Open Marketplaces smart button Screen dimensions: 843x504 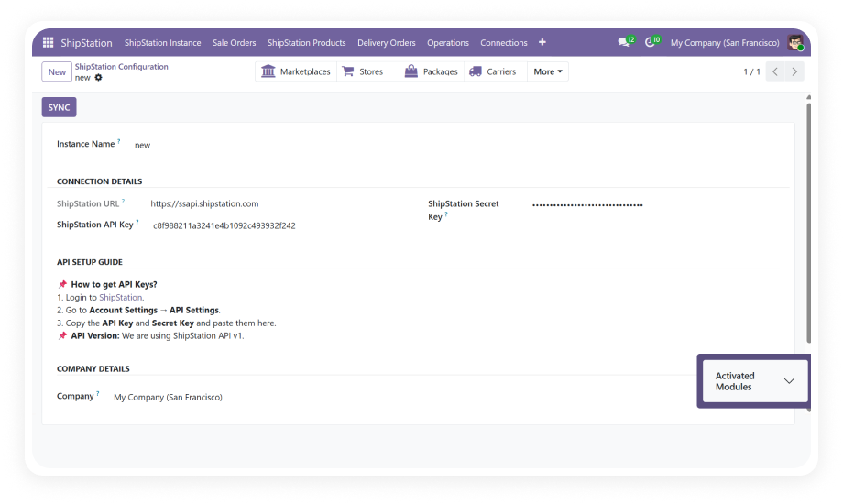pyautogui.click(x=296, y=71)
